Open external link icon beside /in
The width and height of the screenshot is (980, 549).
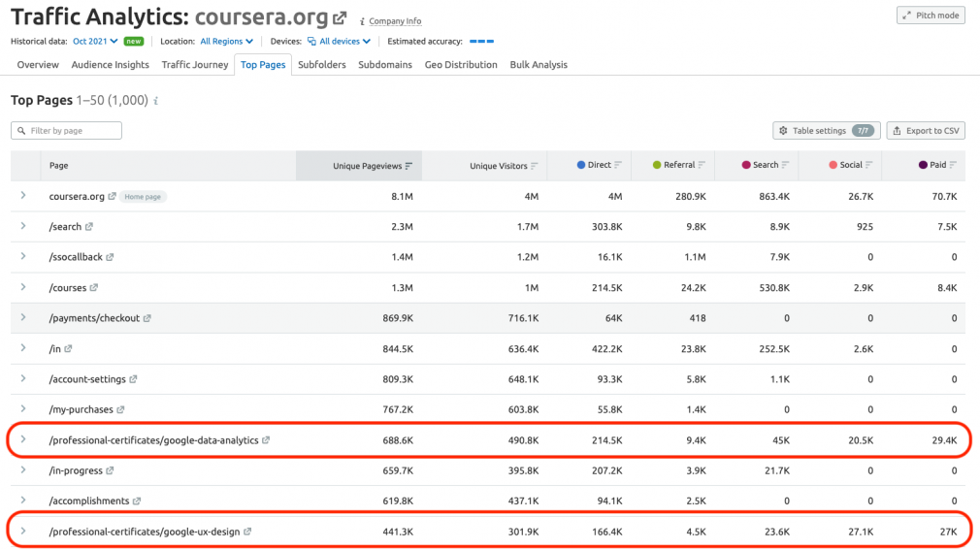click(68, 348)
